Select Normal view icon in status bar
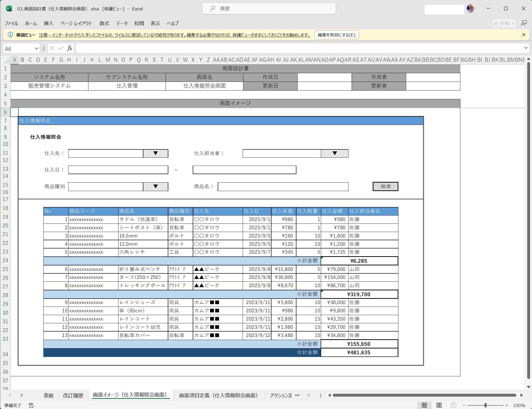This screenshot has width=532, height=409. click(424, 405)
